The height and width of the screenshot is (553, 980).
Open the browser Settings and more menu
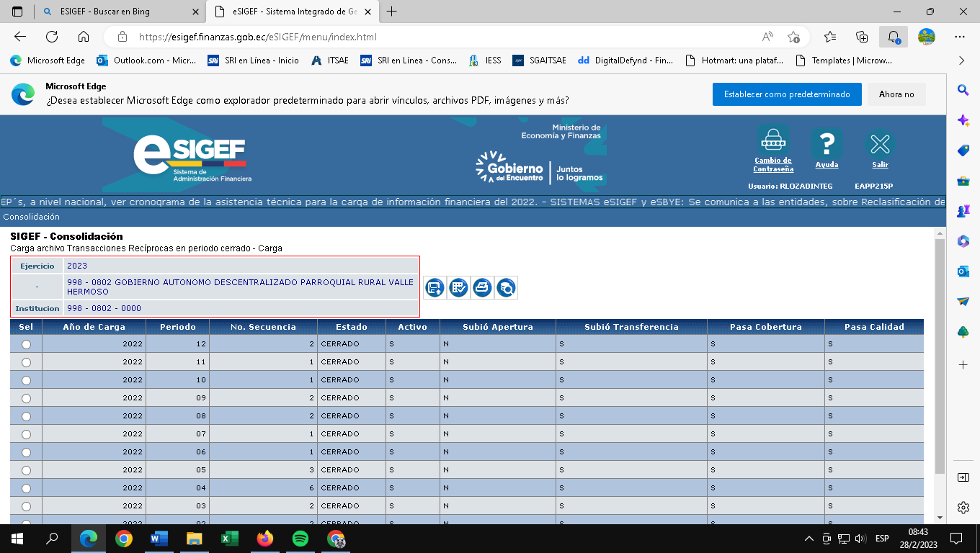(x=959, y=37)
